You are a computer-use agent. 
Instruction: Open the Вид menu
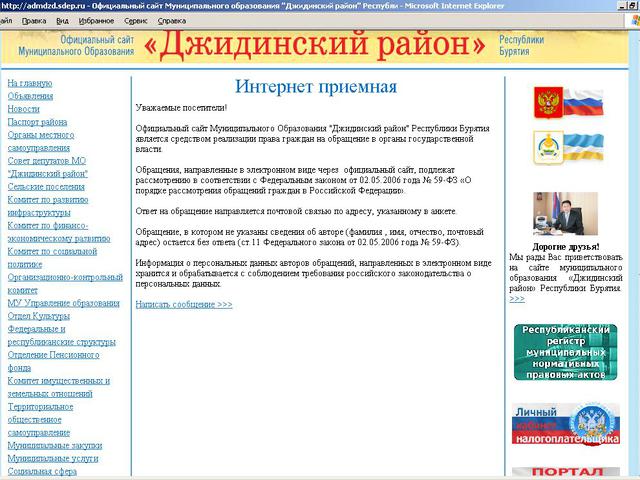pos(62,21)
